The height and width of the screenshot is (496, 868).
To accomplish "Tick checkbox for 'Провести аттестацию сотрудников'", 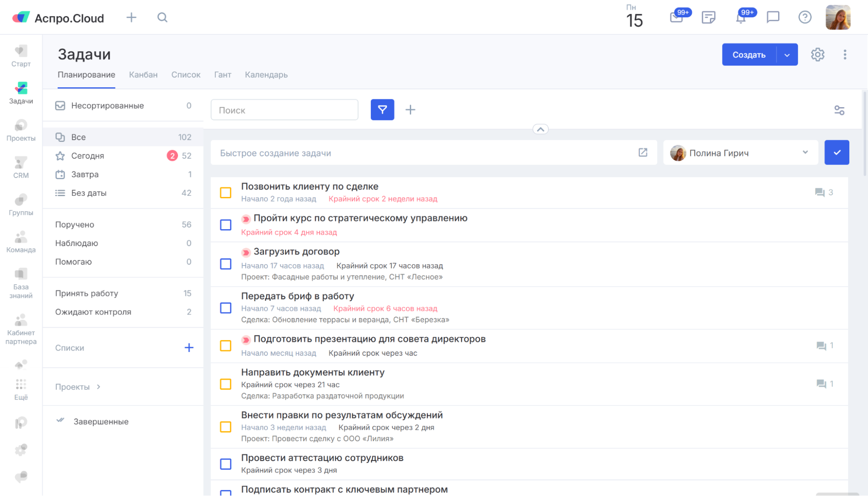I will (x=226, y=464).
